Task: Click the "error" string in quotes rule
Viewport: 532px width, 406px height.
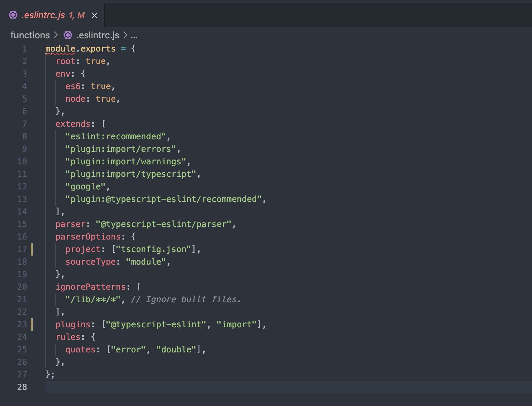Action: point(128,350)
